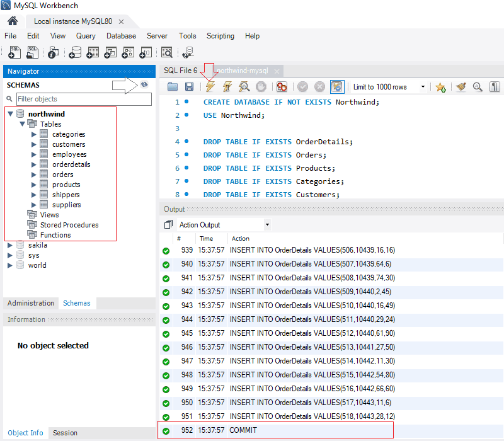Screen dimensions: 504x441
Task: Toggle display of invisible characters
Action: coord(494,86)
